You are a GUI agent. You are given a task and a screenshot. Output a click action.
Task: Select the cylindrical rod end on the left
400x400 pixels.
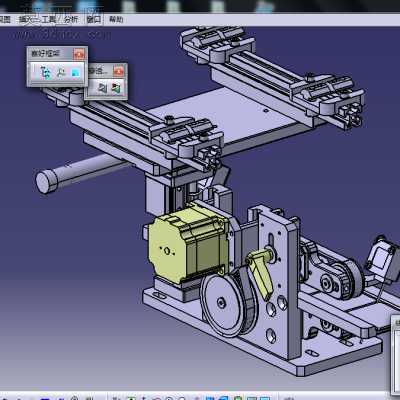click(x=47, y=182)
